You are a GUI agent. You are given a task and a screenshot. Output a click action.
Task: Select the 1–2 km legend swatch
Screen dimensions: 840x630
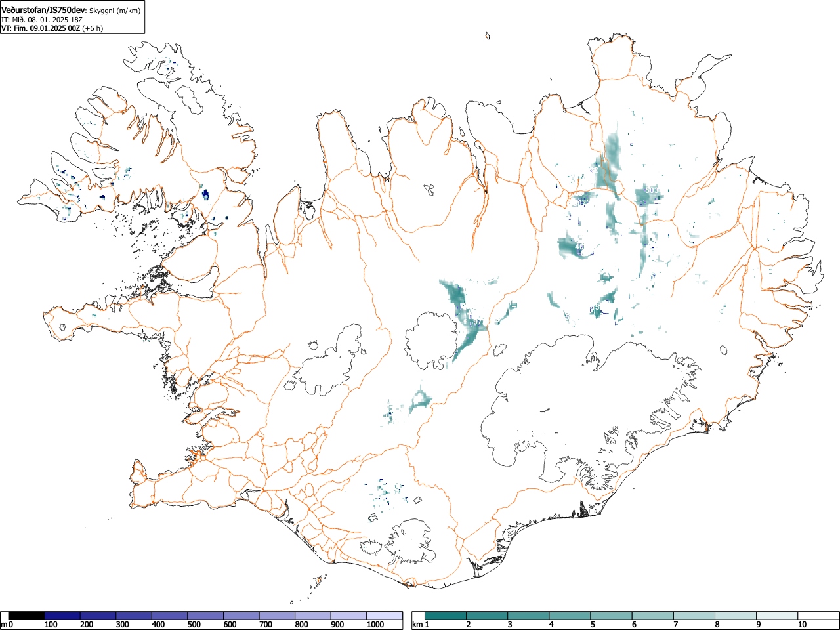pos(446,616)
